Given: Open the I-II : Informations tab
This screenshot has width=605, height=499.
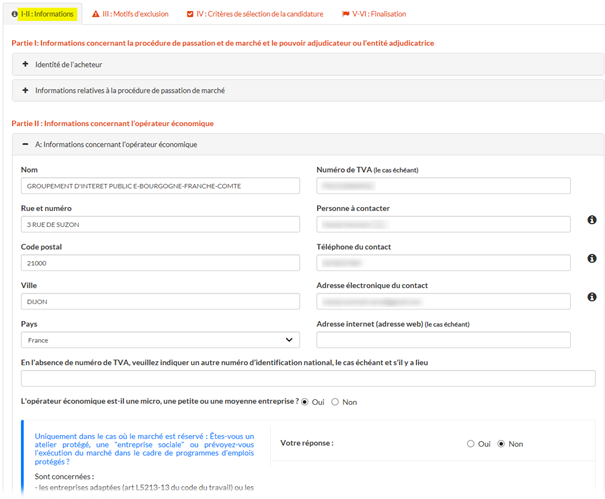Looking at the screenshot, I should [42, 14].
